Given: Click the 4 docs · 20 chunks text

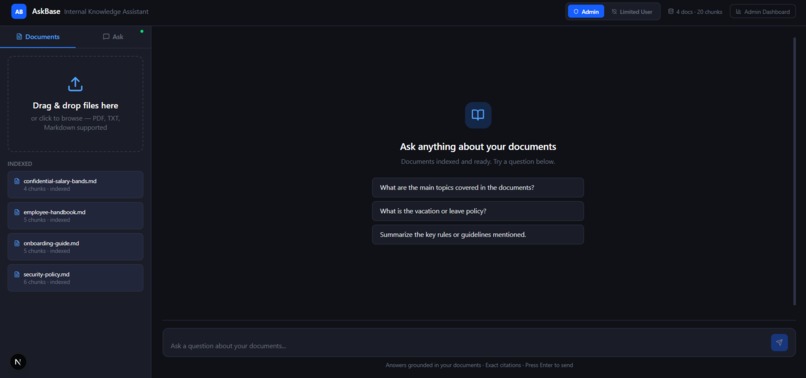Looking at the screenshot, I should (699, 12).
